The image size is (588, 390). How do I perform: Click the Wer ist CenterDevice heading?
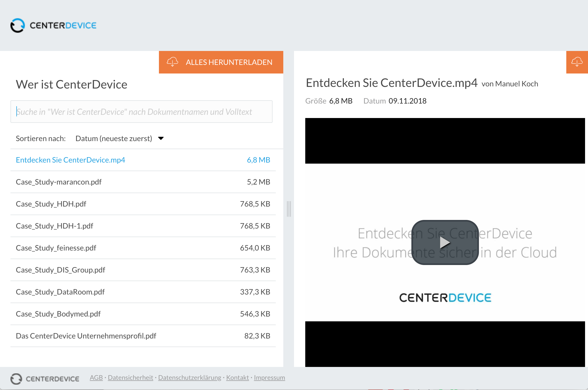[72, 84]
